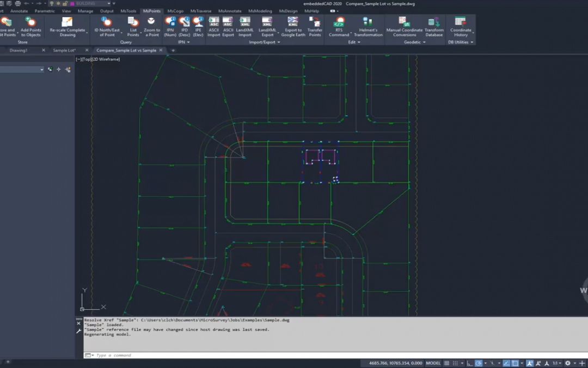This screenshot has height=368, width=588.
Task: Switch to the MsCogo ribbon tab
Action: coord(175,11)
